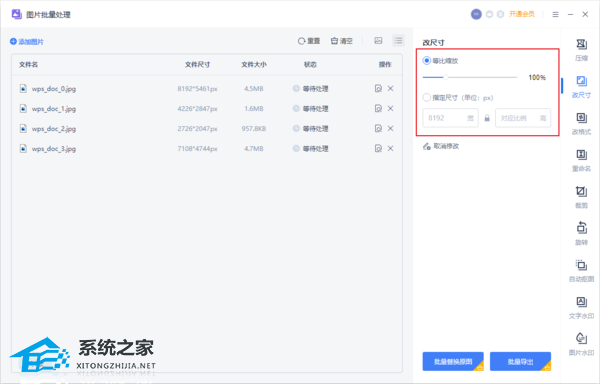Open the 旋转 rotate tool

point(581,234)
